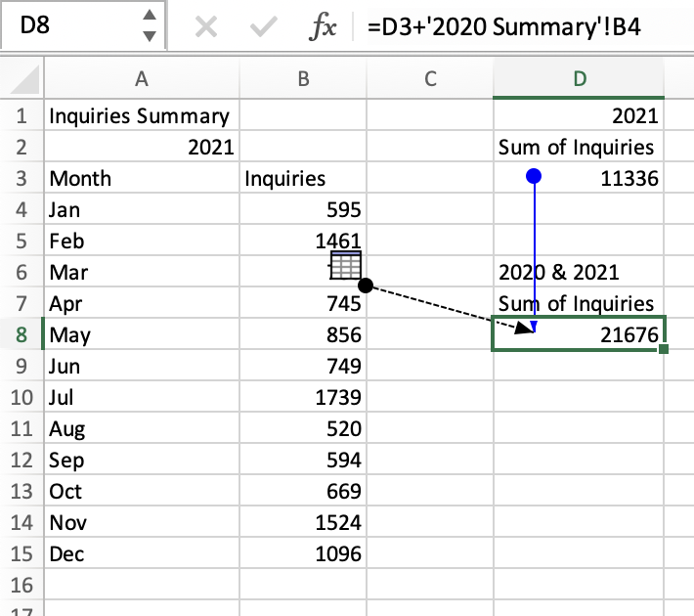Click the blue tracer dot in D3

pos(534,177)
